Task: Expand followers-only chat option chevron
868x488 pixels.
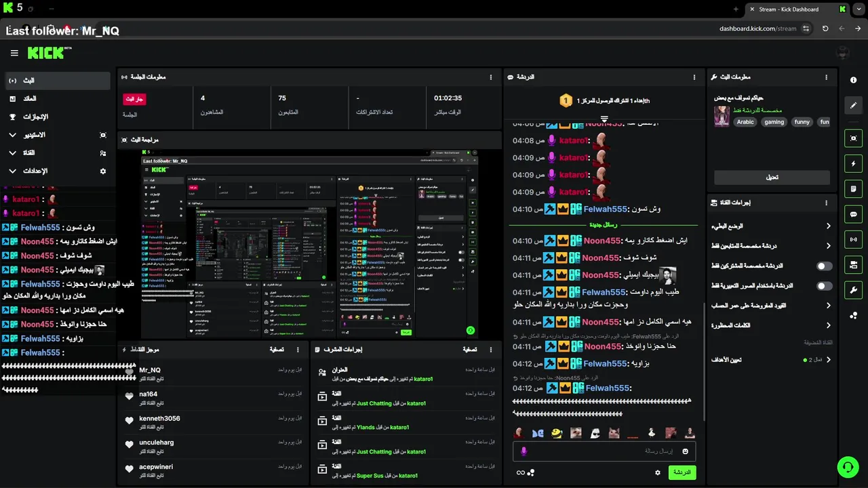Action: tap(828, 246)
